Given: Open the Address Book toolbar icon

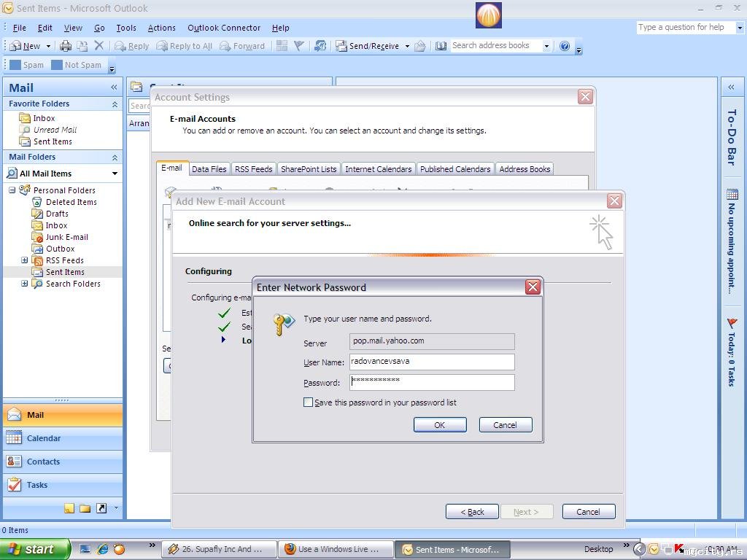Looking at the screenshot, I should click(x=441, y=46).
